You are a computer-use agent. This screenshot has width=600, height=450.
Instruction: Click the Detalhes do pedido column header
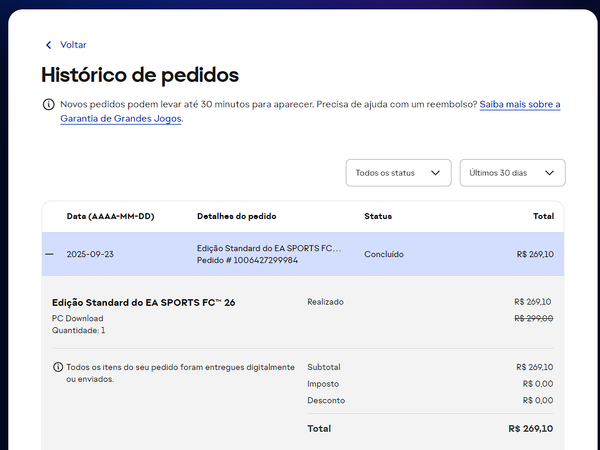click(x=236, y=216)
